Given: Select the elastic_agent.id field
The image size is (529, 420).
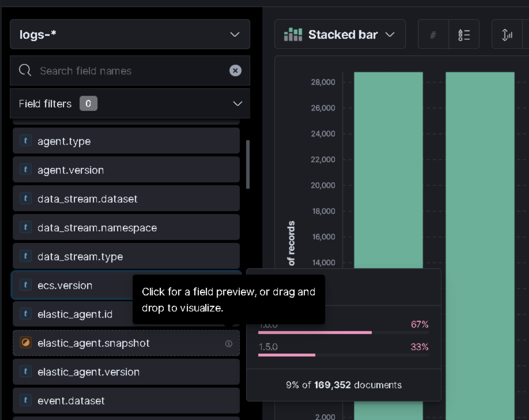Looking at the screenshot, I should point(73,314).
